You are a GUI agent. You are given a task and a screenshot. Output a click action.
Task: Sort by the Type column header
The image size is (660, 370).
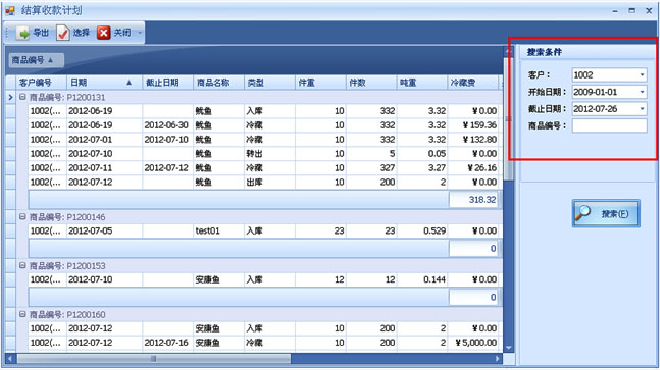coord(269,83)
